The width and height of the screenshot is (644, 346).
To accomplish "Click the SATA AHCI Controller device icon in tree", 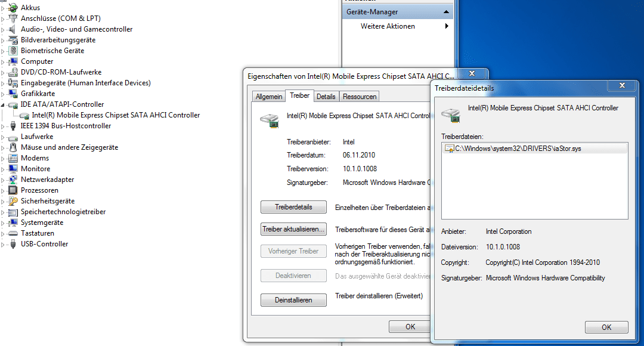I will [x=24, y=116].
